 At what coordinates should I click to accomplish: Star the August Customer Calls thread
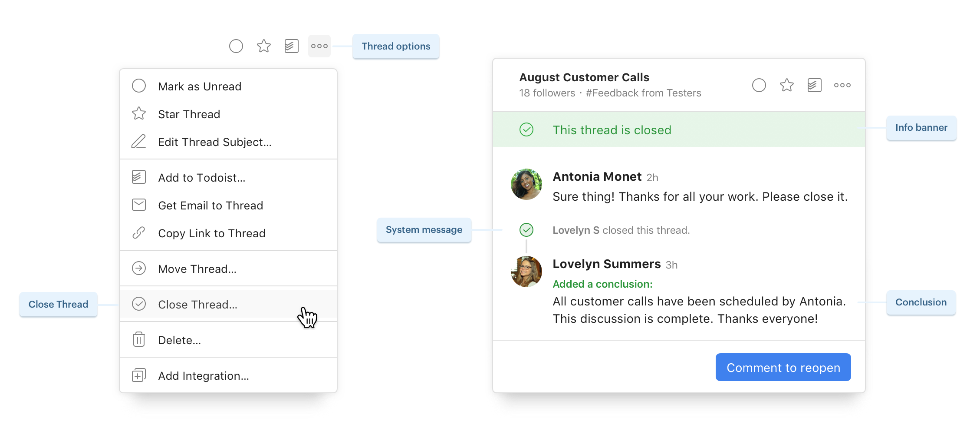point(786,85)
